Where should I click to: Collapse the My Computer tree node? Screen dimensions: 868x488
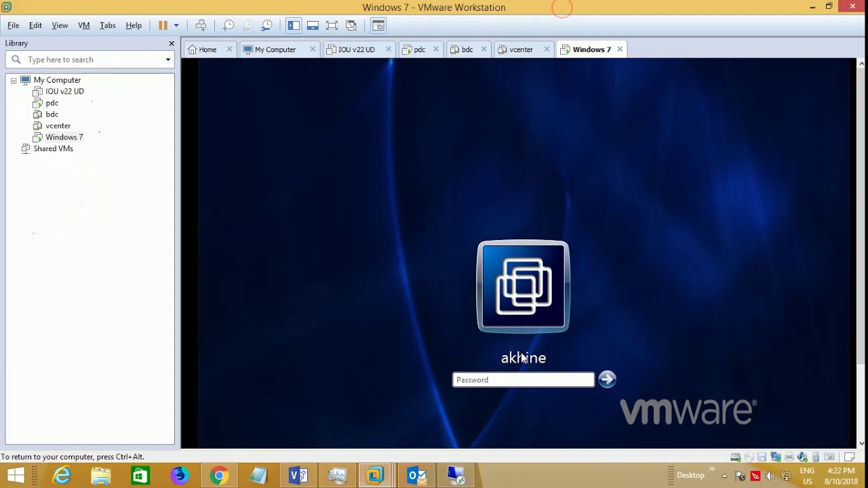tap(13, 80)
